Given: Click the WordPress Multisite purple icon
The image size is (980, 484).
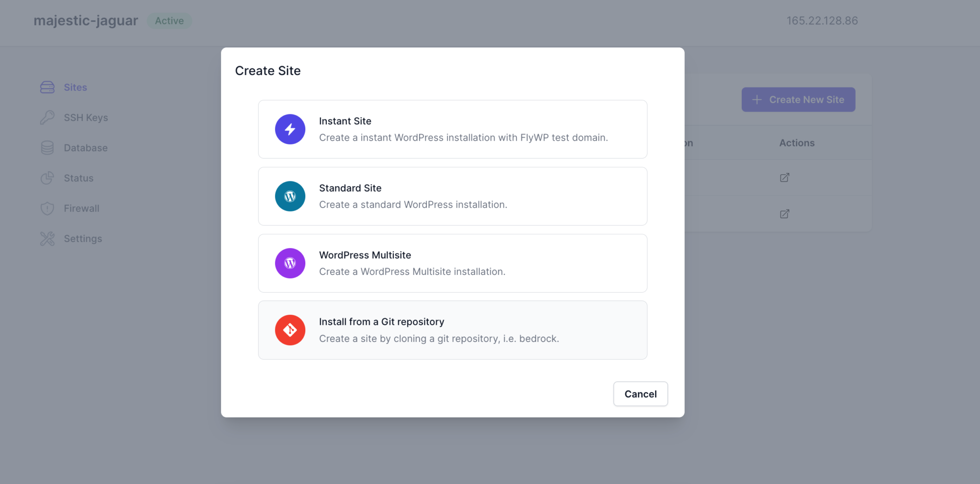Looking at the screenshot, I should pos(290,263).
